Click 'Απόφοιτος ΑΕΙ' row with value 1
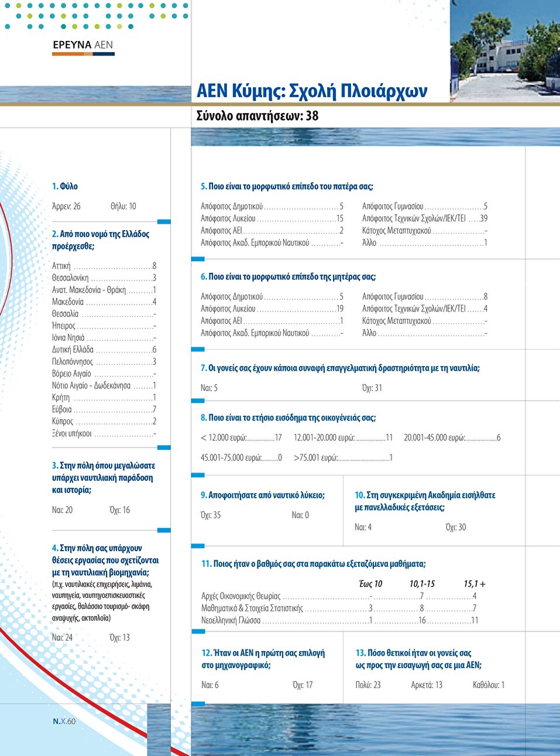This screenshot has width=560, height=756. (272, 321)
